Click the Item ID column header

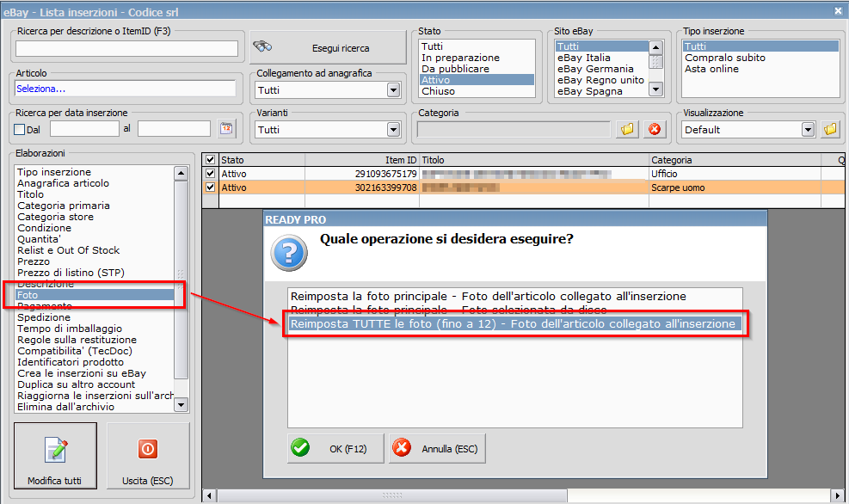(362, 160)
